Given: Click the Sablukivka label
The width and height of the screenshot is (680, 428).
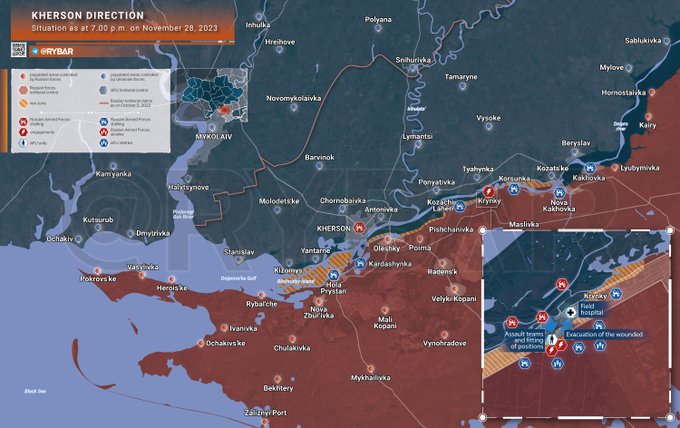Looking at the screenshot, I should pos(643,40).
